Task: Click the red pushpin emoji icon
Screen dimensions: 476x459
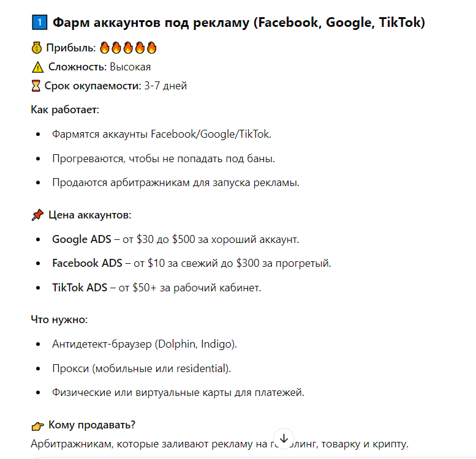Action: pos(37,215)
